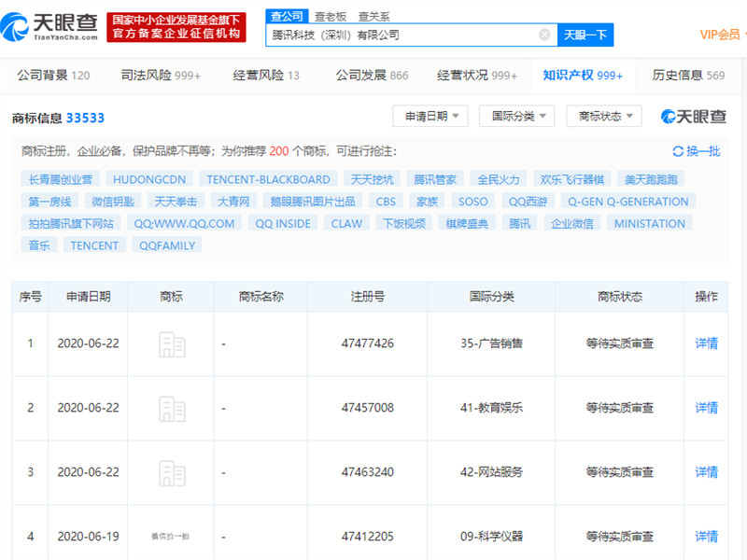Switch to the 查公司 search tab
Image resolution: width=747 pixels, height=560 pixels.
(x=287, y=16)
